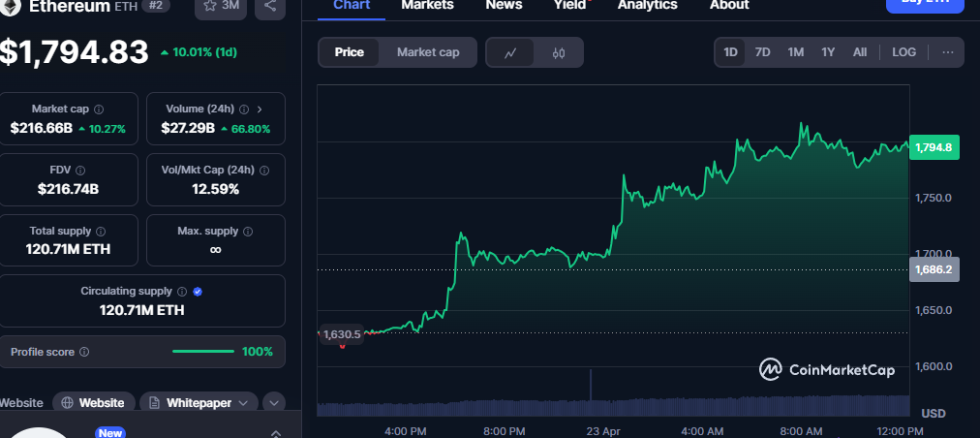Viewport: 980px width, 438px height.
Task: Click the 1,686.2 price axis marker
Action: tap(934, 269)
